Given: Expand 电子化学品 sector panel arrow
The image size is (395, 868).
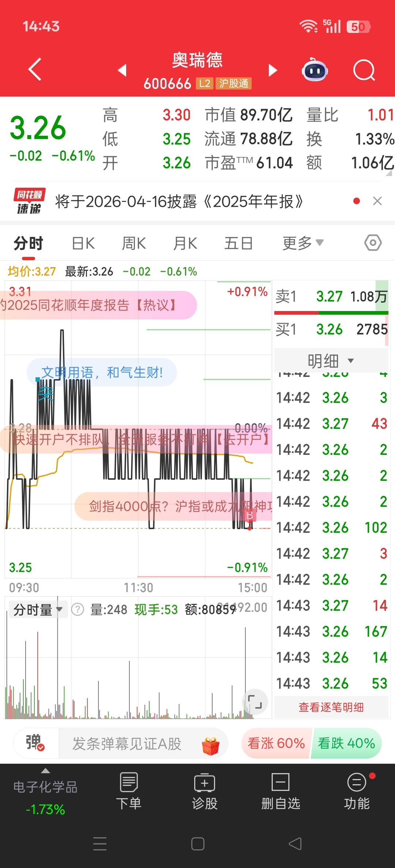Looking at the screenshot, I should (x=45, y=771).
